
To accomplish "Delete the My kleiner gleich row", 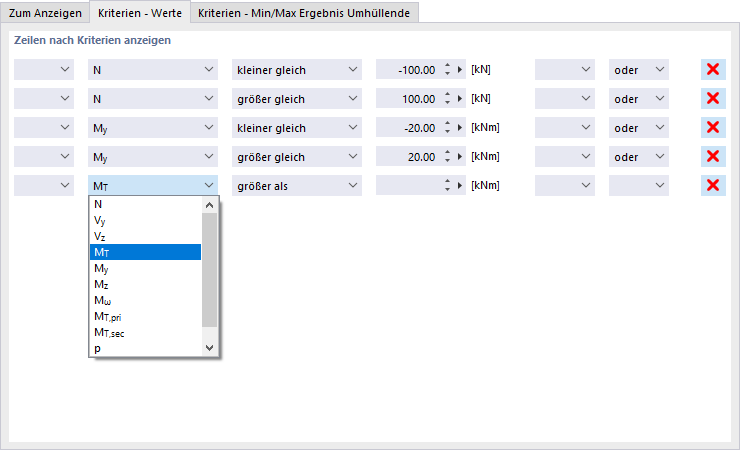I will [x=713, y=128].
